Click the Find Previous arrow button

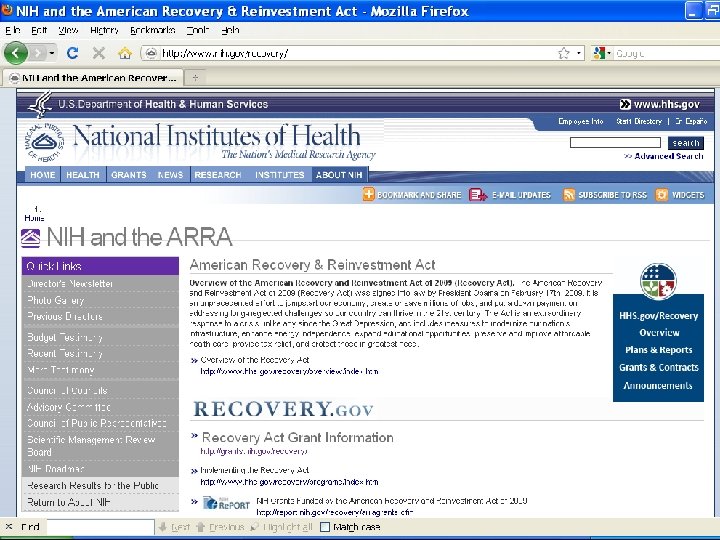point(220,527)
